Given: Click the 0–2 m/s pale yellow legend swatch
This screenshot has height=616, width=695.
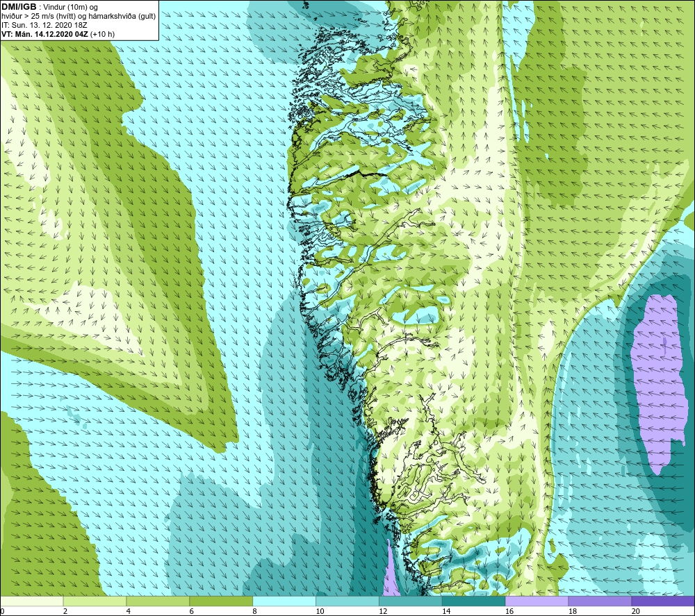Looking at the screenshot, I should click(31, 601).
